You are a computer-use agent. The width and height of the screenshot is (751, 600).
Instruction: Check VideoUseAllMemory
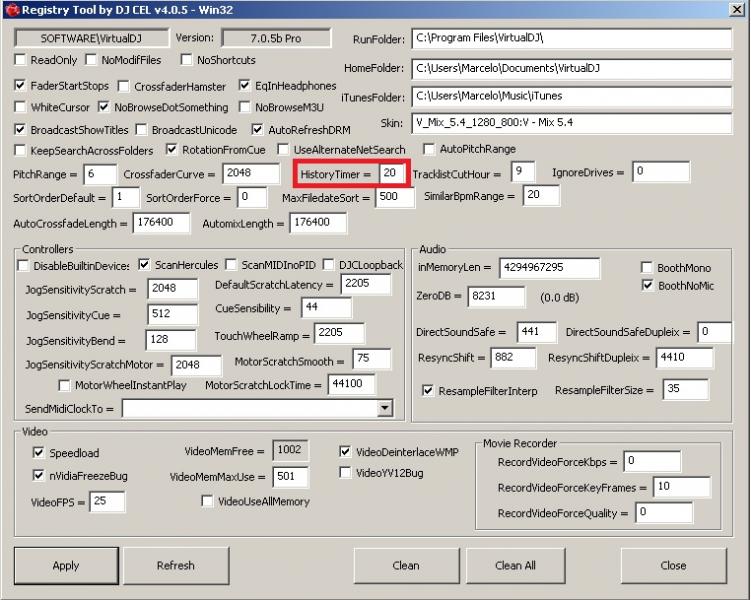click(207, 501)
